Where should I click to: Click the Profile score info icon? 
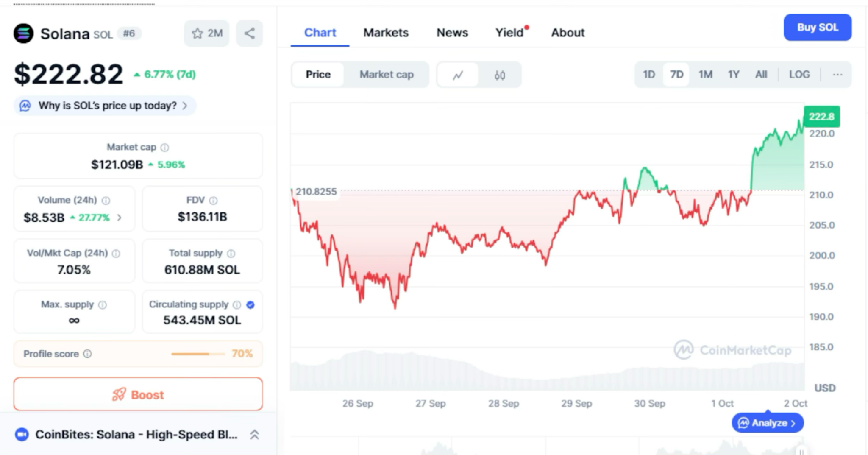point(87,354)
